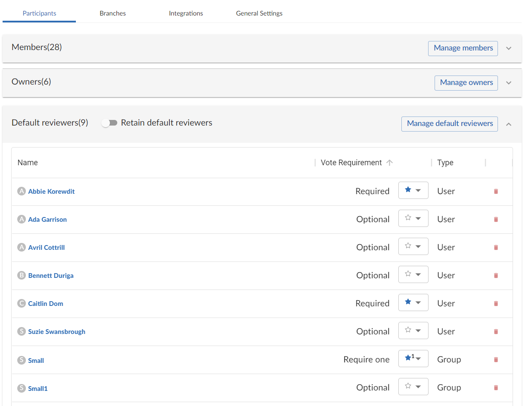532x406 pixels.
Task: Click the Name column header
Action: pos(28,163)
